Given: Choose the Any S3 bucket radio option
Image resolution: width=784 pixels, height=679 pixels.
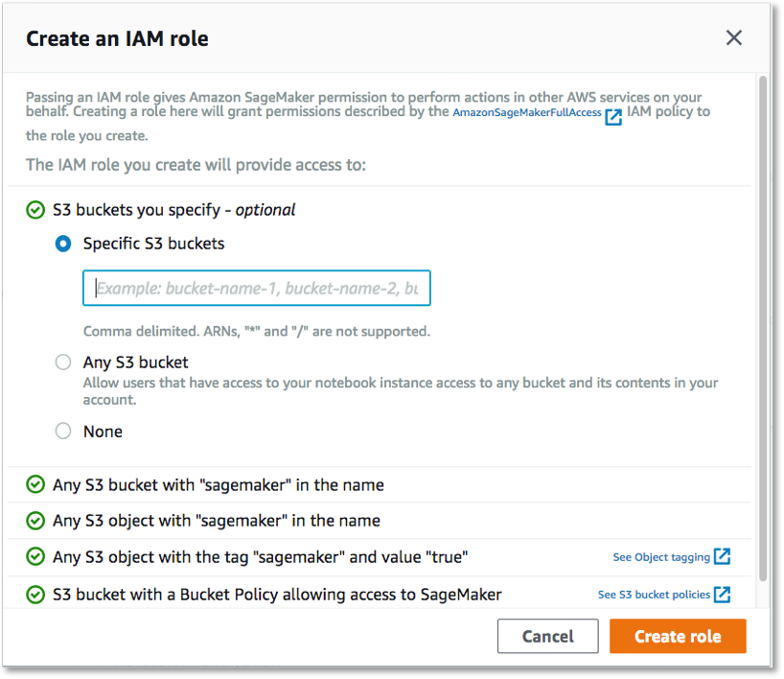Looking at the screenshot, I should [x=63, y=362].
